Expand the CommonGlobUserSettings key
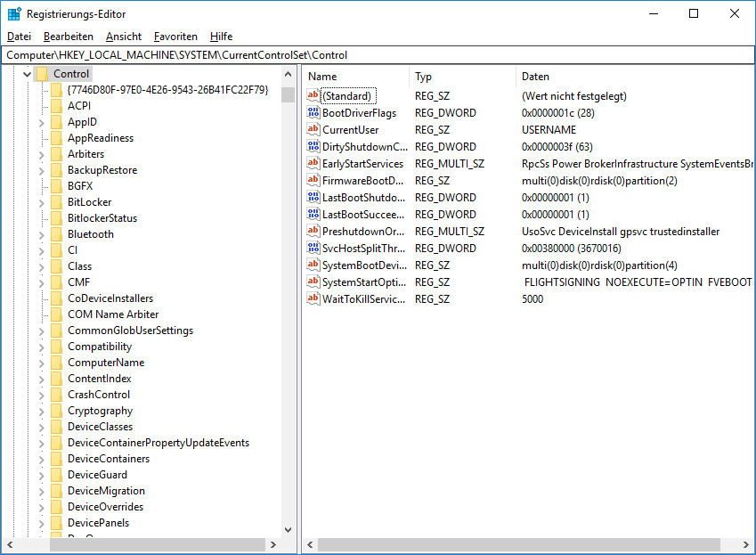Image resolution: width=756 pixels, height=555 pixels. (42, 331)
